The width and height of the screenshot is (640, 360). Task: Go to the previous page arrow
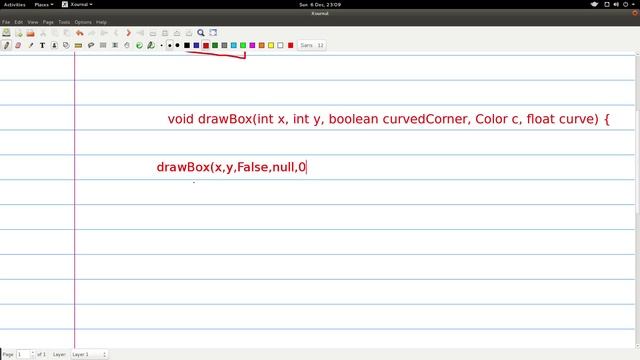[x=116, y=33]
